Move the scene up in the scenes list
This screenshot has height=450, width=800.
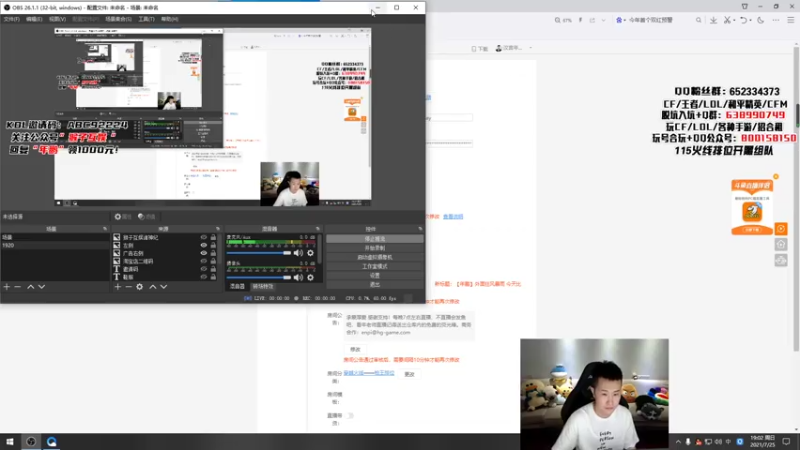coord(30,287)
